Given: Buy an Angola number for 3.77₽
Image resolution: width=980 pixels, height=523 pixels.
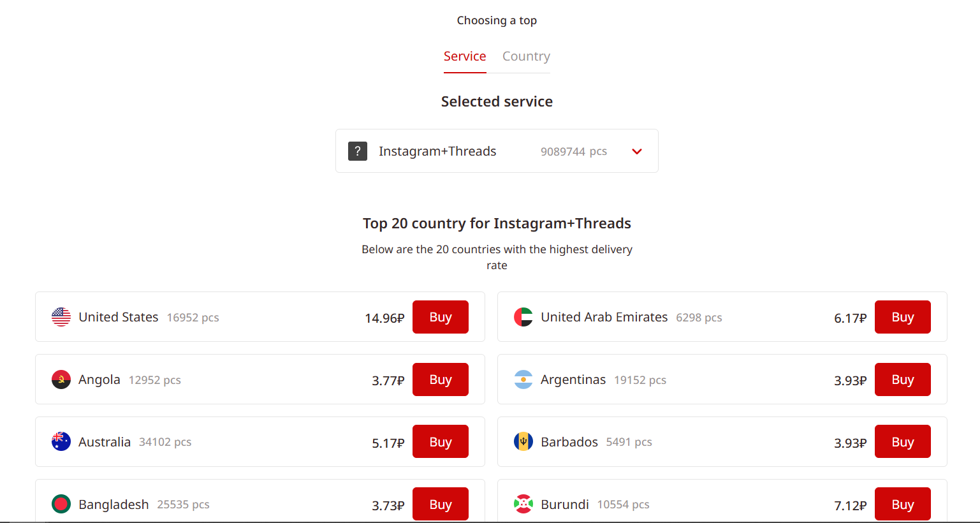Looking at the screenshot, I should coord(441,379).
